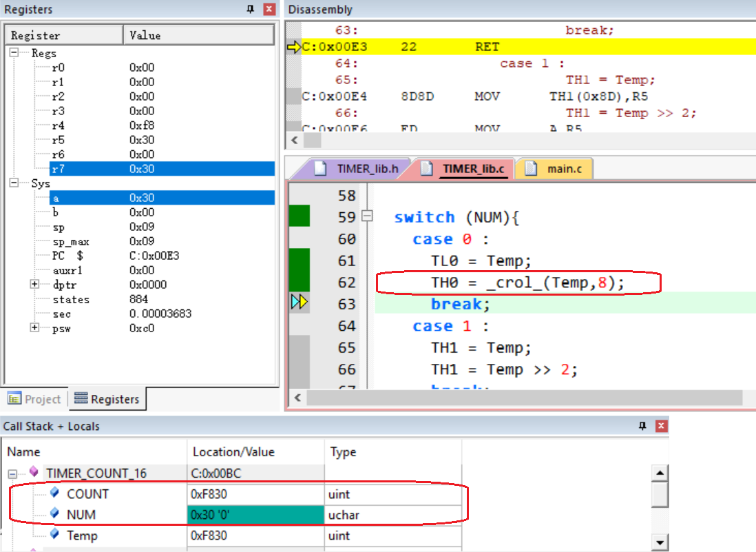Select the states row
The height and width of the screenshot is (552, 756).
(x=162, y=299)
